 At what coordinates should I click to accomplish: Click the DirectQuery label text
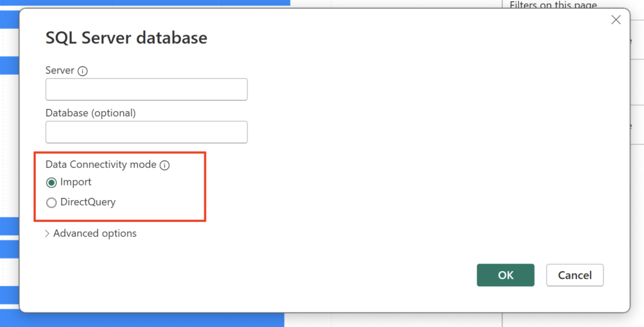tap(88, 202)
